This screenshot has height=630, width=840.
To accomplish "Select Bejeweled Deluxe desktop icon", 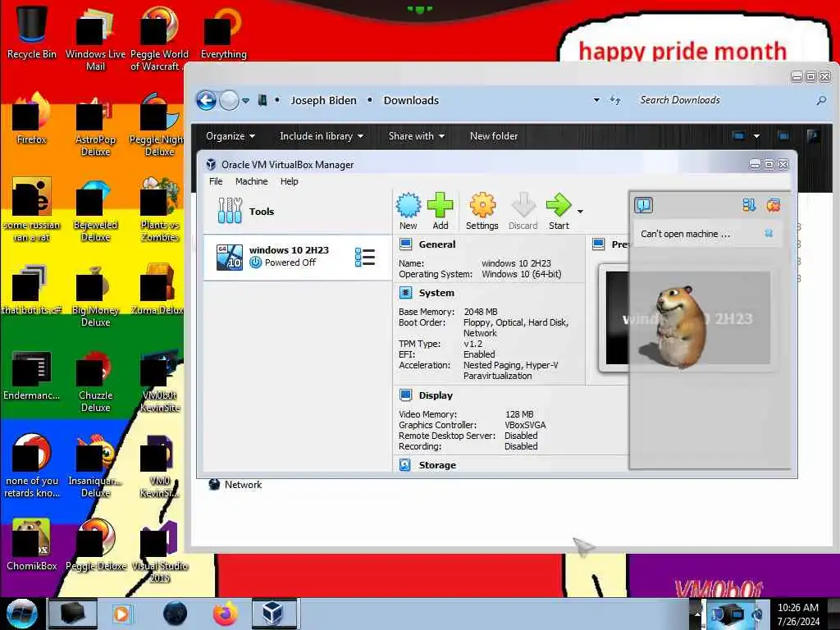I will pyautogui.click(x=95, y=211).
